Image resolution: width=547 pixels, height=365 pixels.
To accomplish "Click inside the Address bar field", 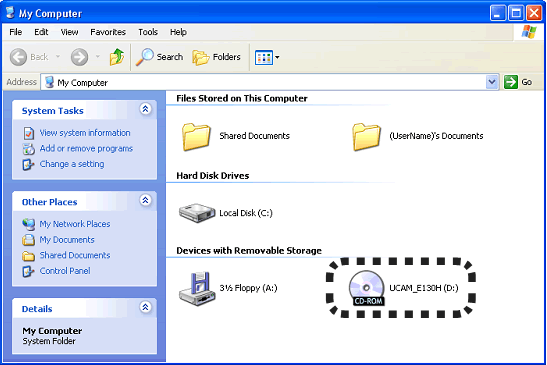I will [269, 82].
